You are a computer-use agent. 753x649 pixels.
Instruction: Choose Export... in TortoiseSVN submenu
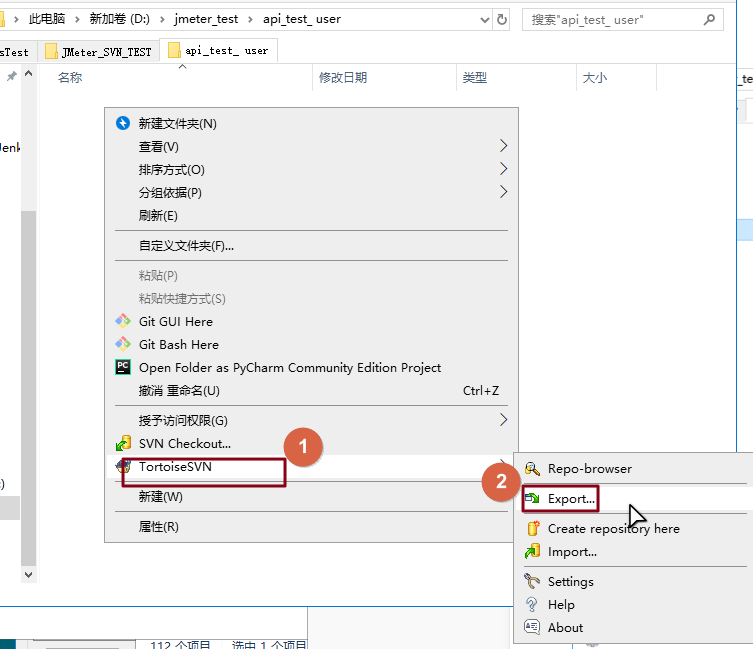(x=635, y=499)
